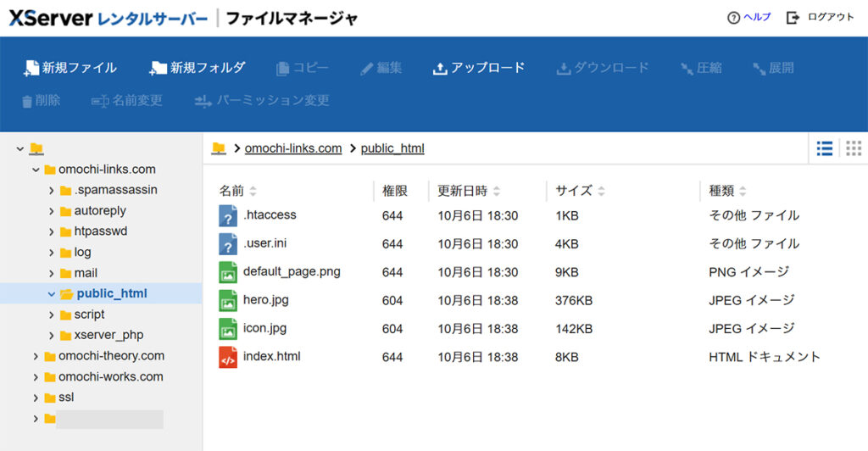Expand the mail folder in tree
868x451 pixels.
[x=52, y=273]
